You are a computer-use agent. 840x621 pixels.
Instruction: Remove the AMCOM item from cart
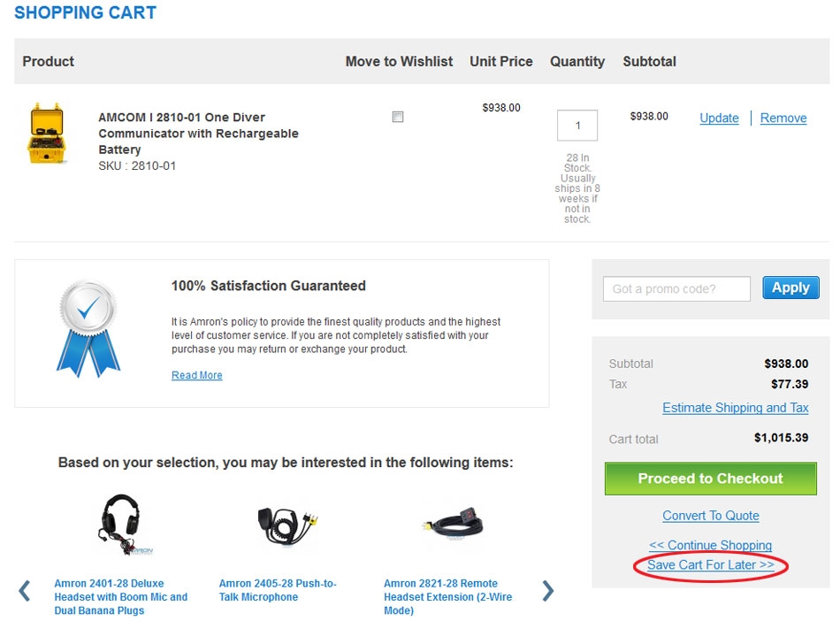[x=783, y=118]
